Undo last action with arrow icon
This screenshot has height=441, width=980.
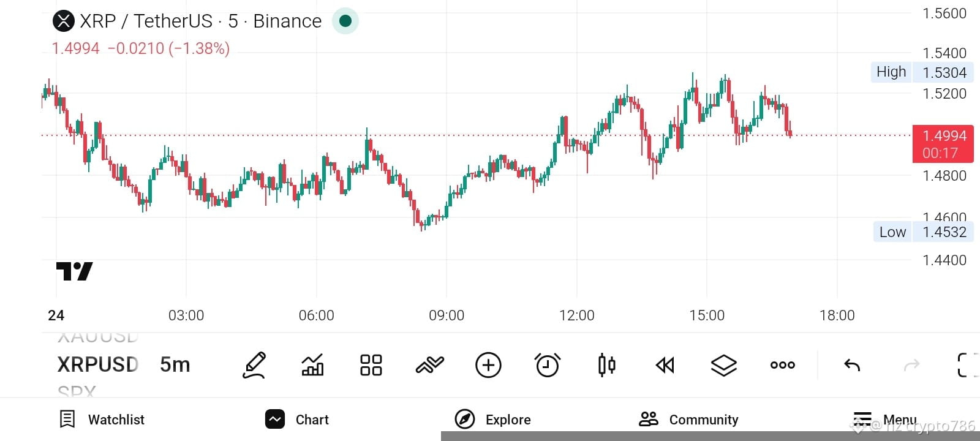[x=852, y=365]
